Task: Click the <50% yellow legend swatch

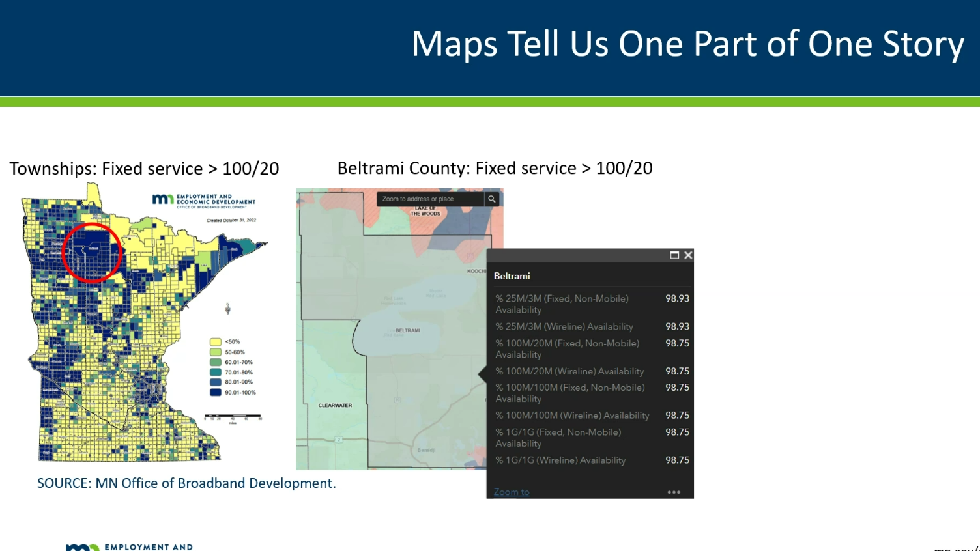Action: [216, 342]
